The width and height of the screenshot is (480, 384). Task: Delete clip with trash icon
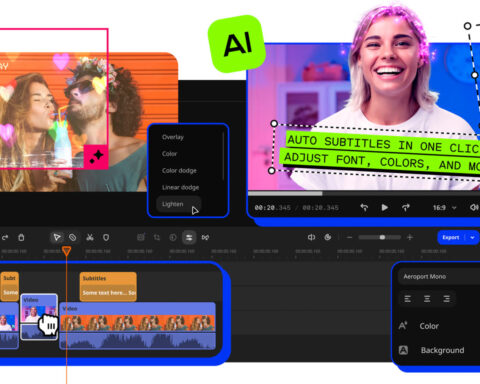pos(21,237)
